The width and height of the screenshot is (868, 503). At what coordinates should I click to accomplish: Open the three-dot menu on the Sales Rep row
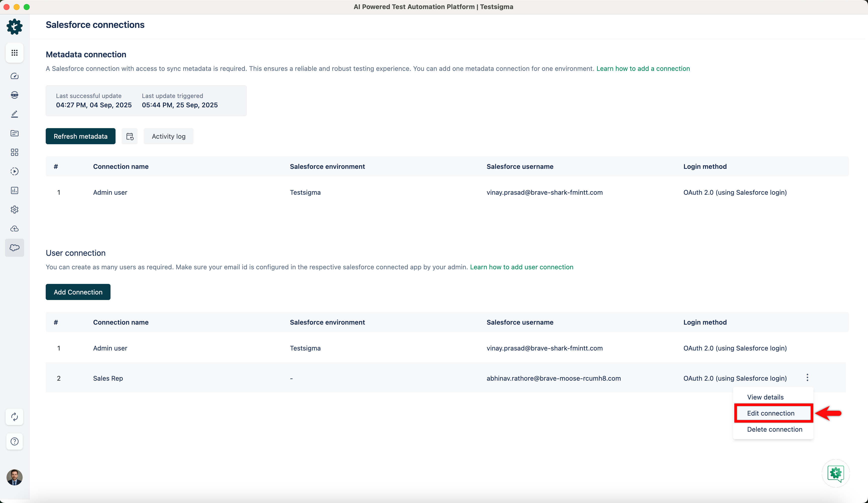point(807,377)
